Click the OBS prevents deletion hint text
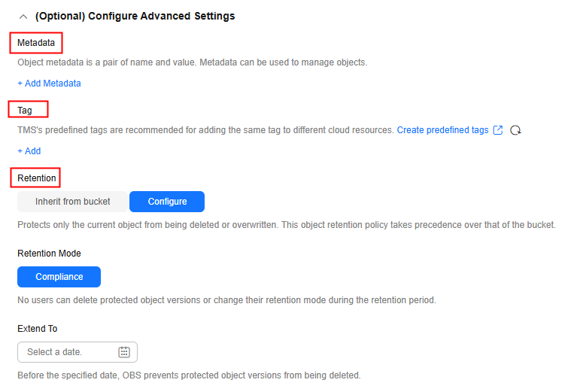 pos(189,375)
